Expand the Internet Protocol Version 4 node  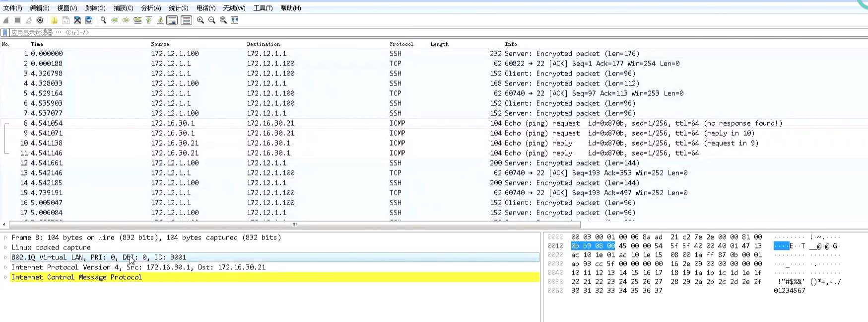(6, 267)
